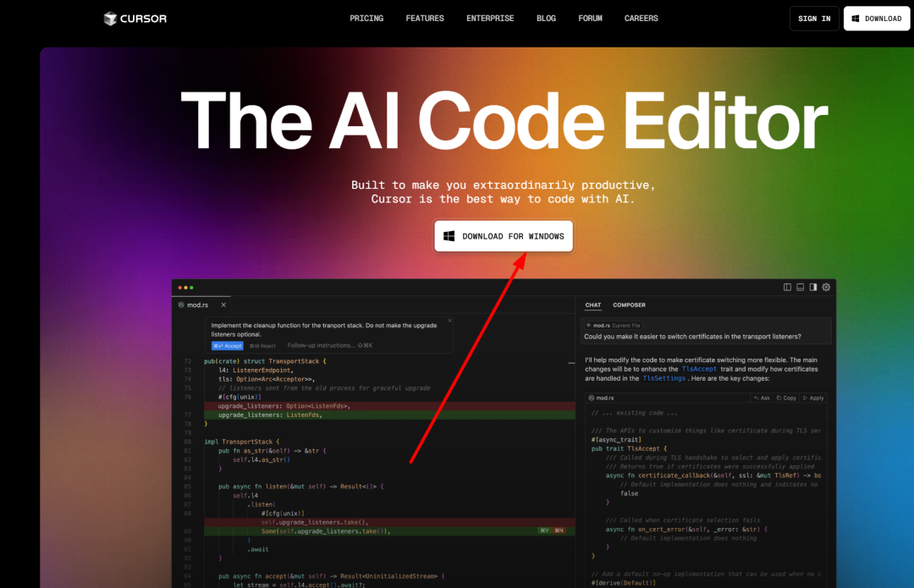Click the red window dot in editor
The width and height of the screenshot is (914, 588).
coord(180,288)
